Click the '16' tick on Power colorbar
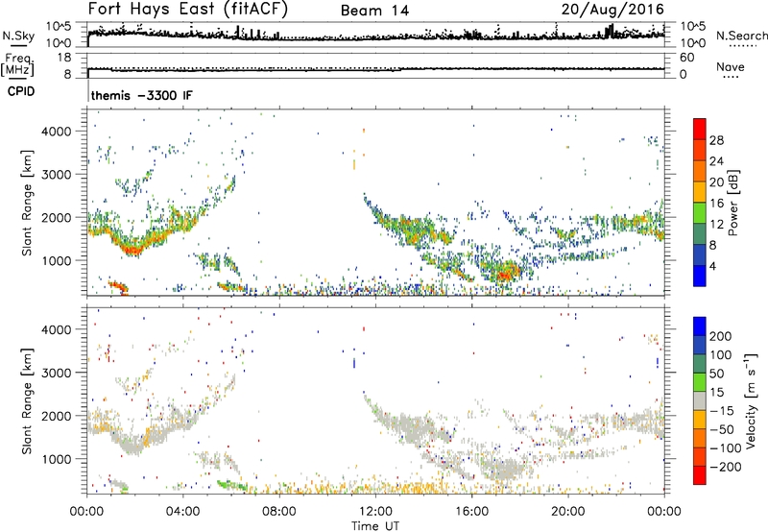Image resolution: width=768 pixels, height=532 pixels. (716, 204)
